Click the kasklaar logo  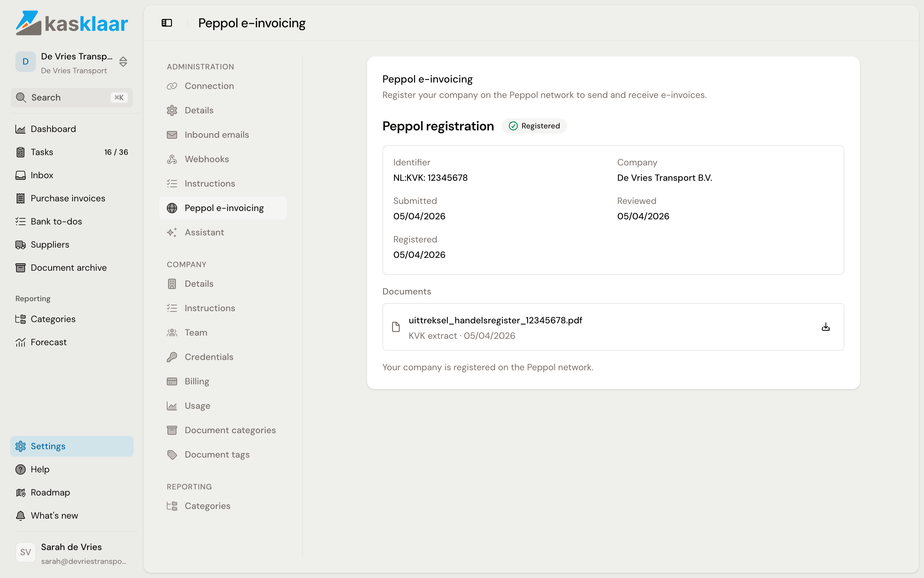pyautogui.click(x=72, y=23)
